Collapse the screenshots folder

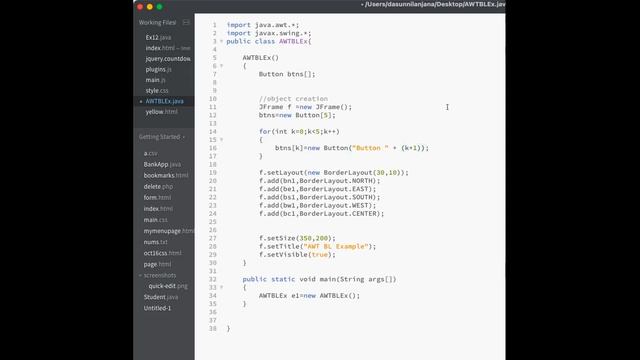coord(140,276)
